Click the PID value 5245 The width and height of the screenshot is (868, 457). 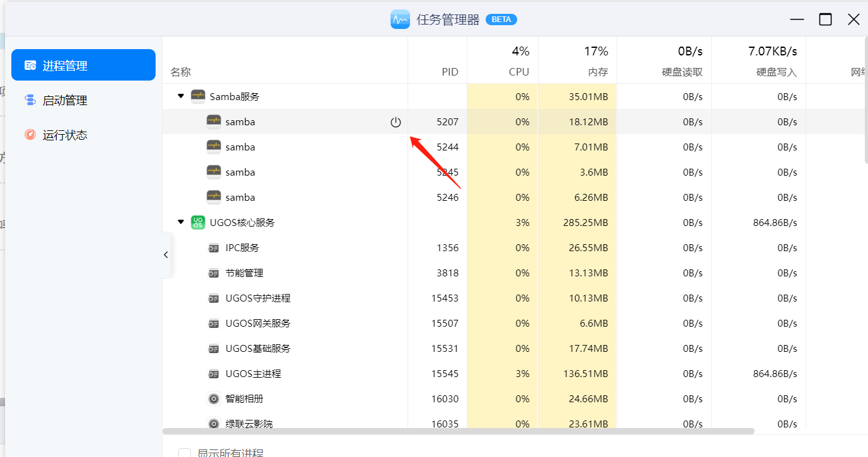(x=448, y=172)
